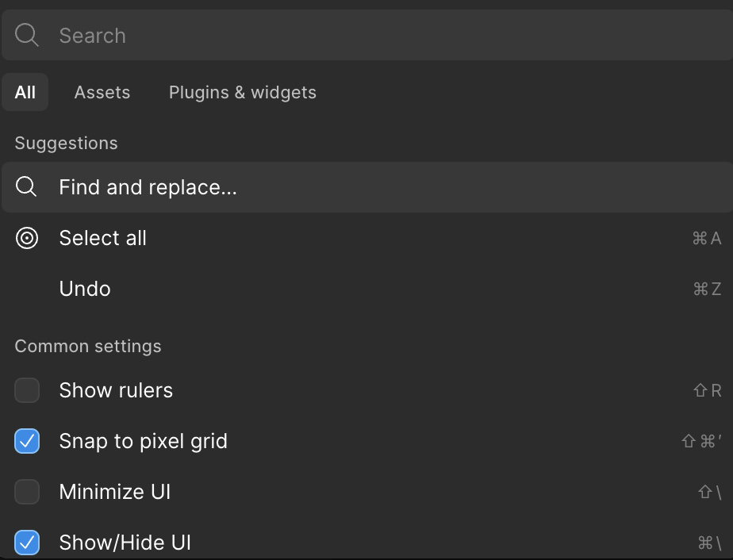Click the Minimize UI label text
Image resolution: width=733 pixels, height=560 pixels.
pyautogui.click(x=115, y=492)
